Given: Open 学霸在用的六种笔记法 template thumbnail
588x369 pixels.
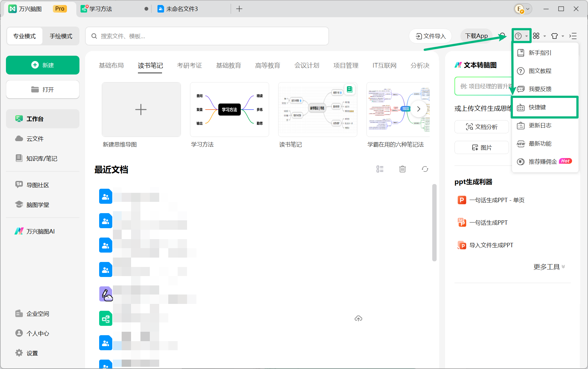Looking at the screenshot, I should [398, 110].
